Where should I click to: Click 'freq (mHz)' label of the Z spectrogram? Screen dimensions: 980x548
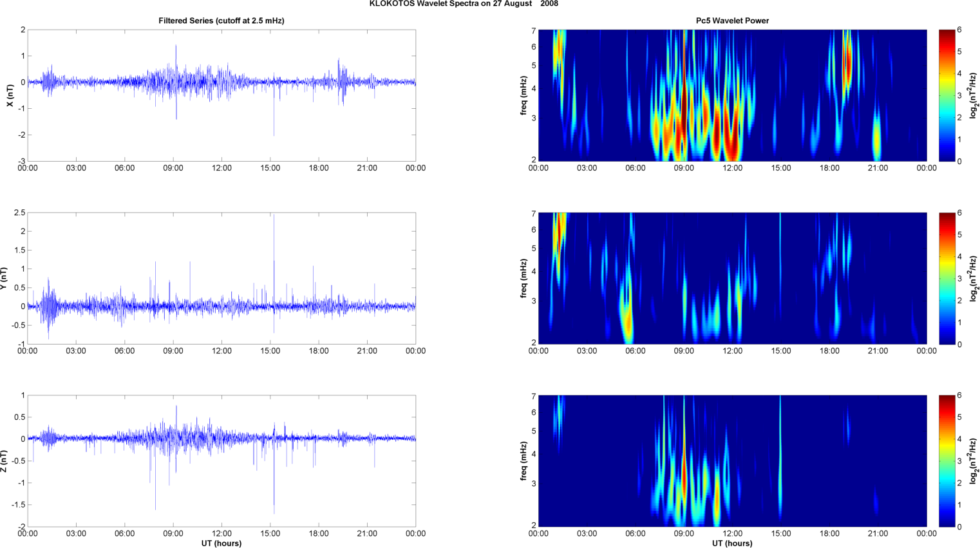pos(524,461)
